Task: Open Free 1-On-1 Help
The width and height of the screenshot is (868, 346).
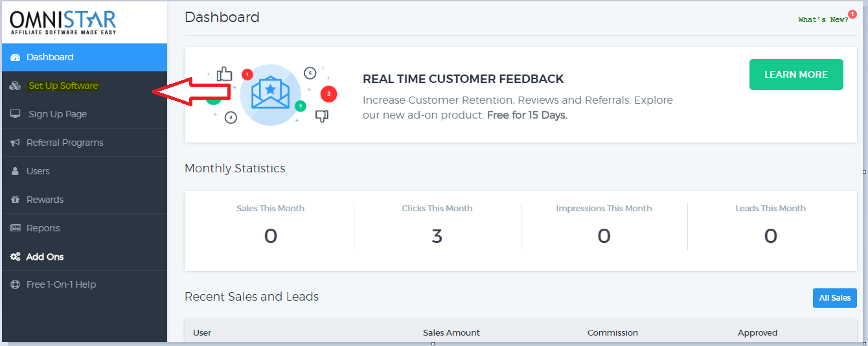Action: click(x=84, y=284)
